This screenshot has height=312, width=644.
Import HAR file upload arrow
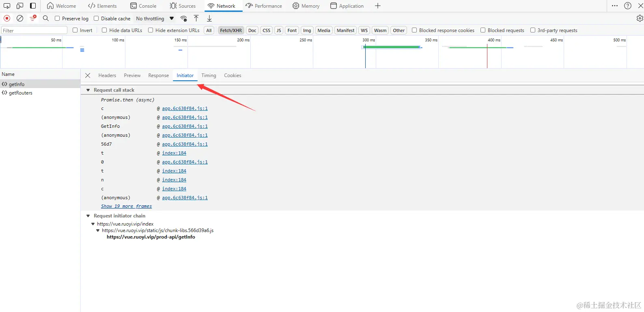[196, 18]
